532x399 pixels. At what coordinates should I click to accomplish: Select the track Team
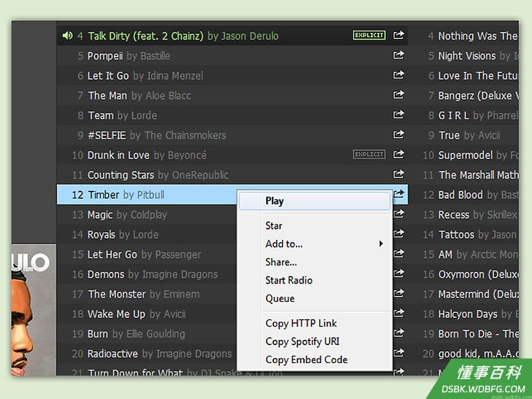click(101, 115)
